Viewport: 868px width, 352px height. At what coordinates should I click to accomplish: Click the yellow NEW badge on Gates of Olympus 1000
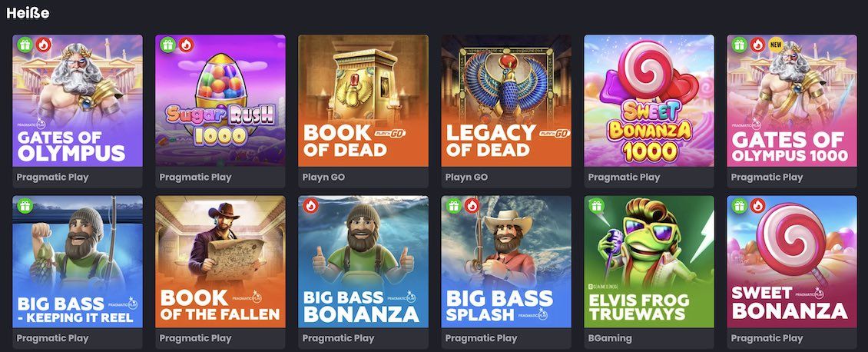point(776,45)
